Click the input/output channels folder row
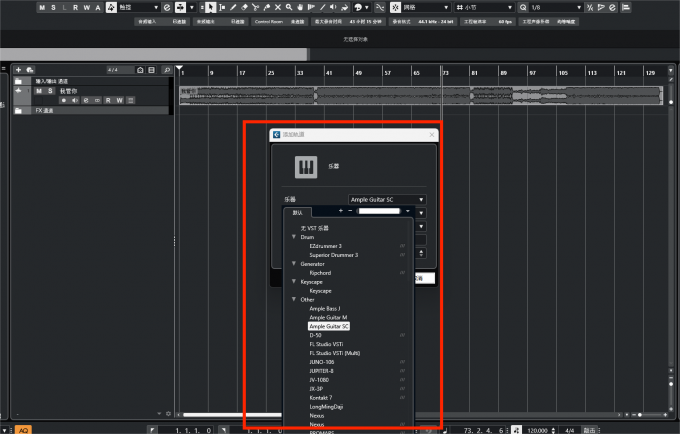Viewport: 680px width, 434px height. click(x=91, y=81)
